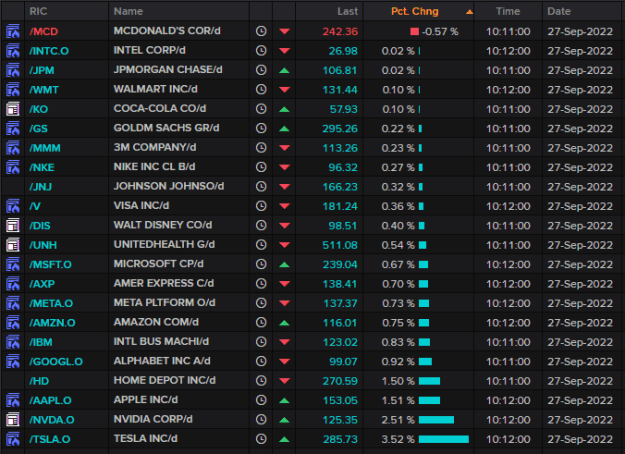Select the name 3M COMPANY/d
This screenshot has width=625, height=454.
click(x=155, y=147)
